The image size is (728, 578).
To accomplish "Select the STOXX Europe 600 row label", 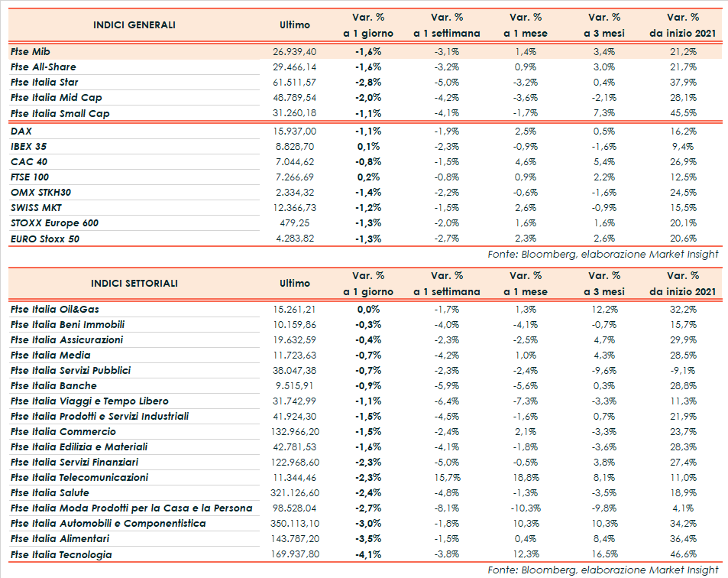I will [x=54, y=223].
